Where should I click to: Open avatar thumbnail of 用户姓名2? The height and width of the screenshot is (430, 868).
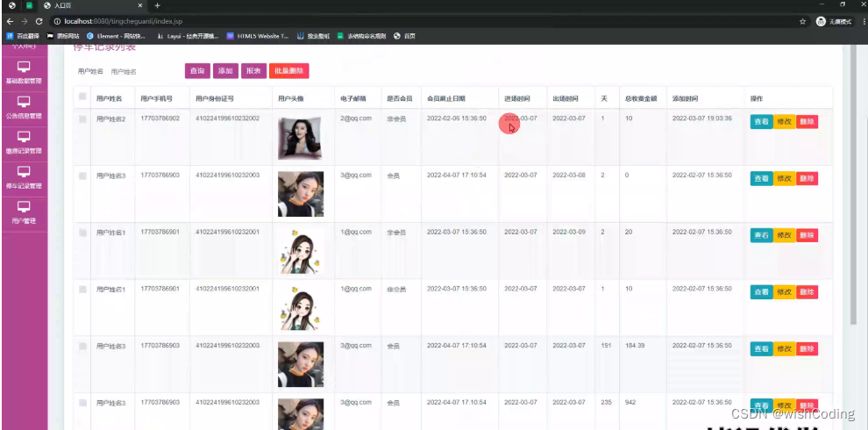(300, 138)
